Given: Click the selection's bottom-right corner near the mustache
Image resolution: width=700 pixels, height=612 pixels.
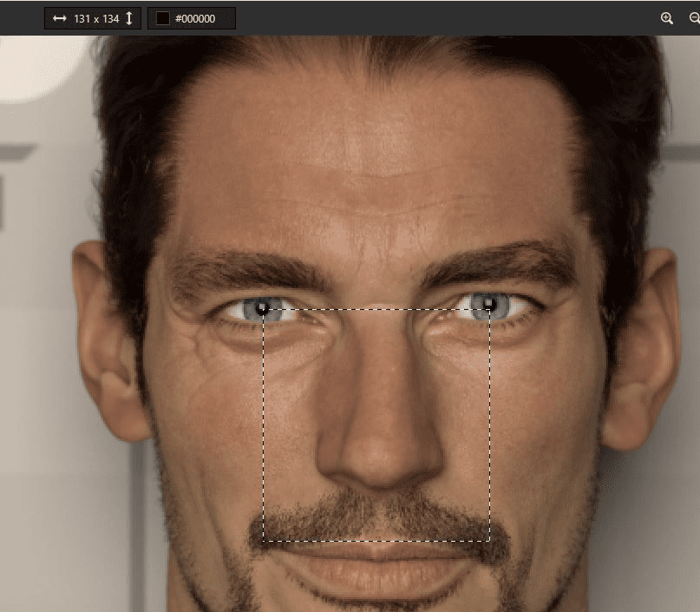Looking at the screenshot, I should click(490, 541).
